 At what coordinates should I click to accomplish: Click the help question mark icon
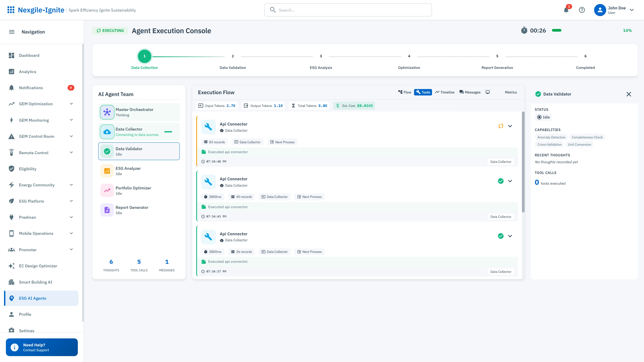tap(582, 10)
